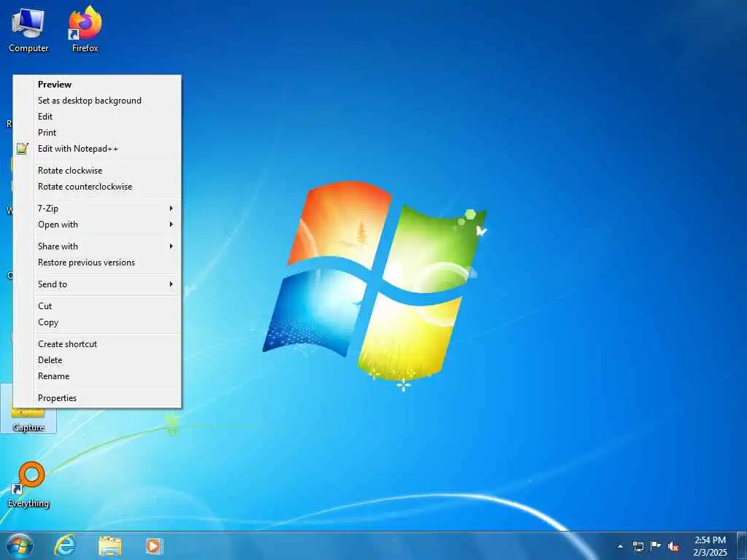The width and height of the screenshot is (747, 560).
Task: Select Rotate counterclockwise
Action: 97,187
